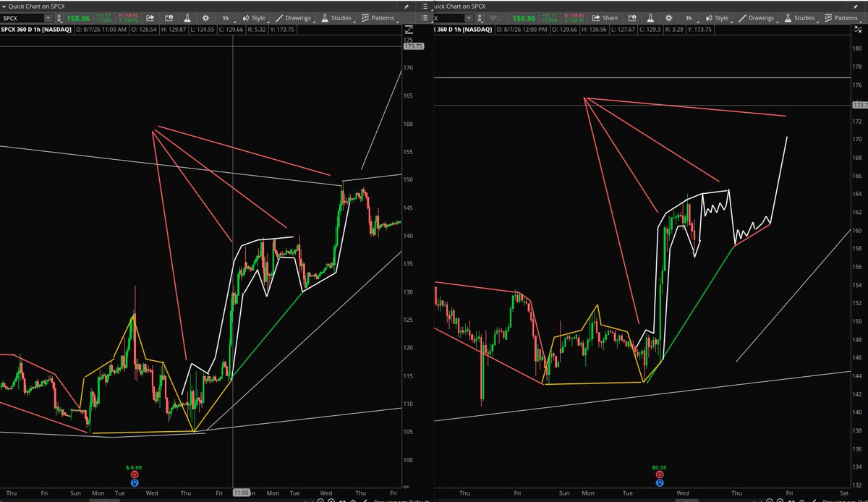Click blue event icon under right chart
The width and height of the screenshot is (868, 502).
660,482
